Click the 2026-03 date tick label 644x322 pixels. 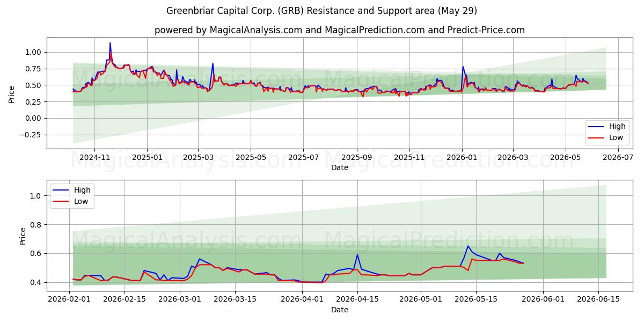click(x=513, y=157)
